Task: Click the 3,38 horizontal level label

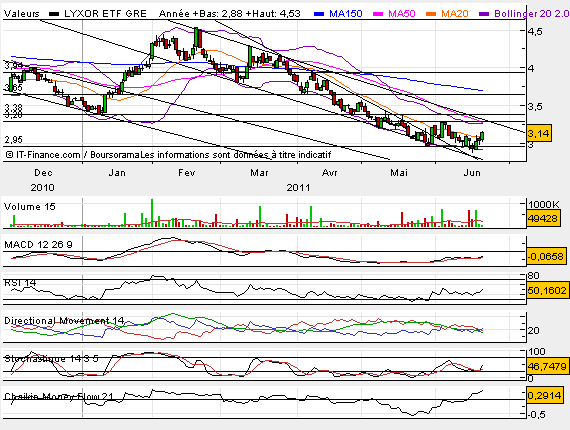Action: 13,108
